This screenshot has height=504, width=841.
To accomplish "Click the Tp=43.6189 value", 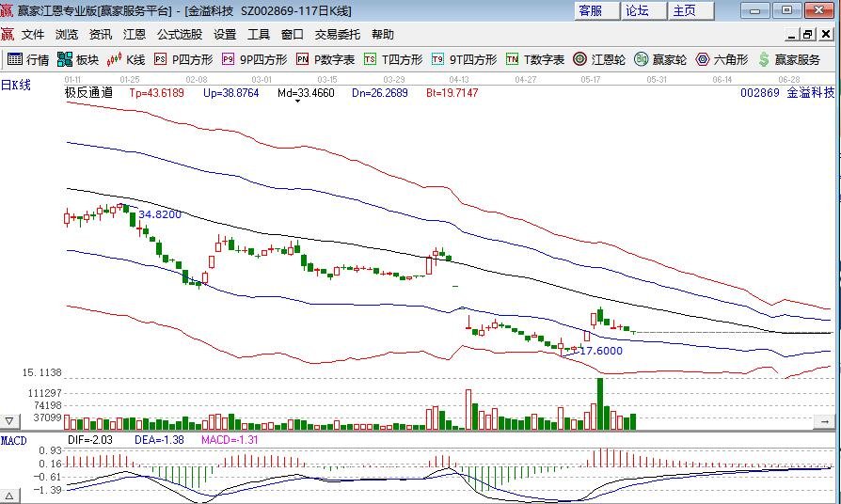I will (x=156, y=93).
